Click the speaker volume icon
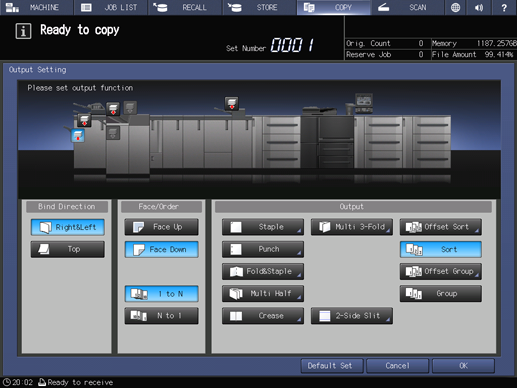The image size is (517, 388). 479,7
